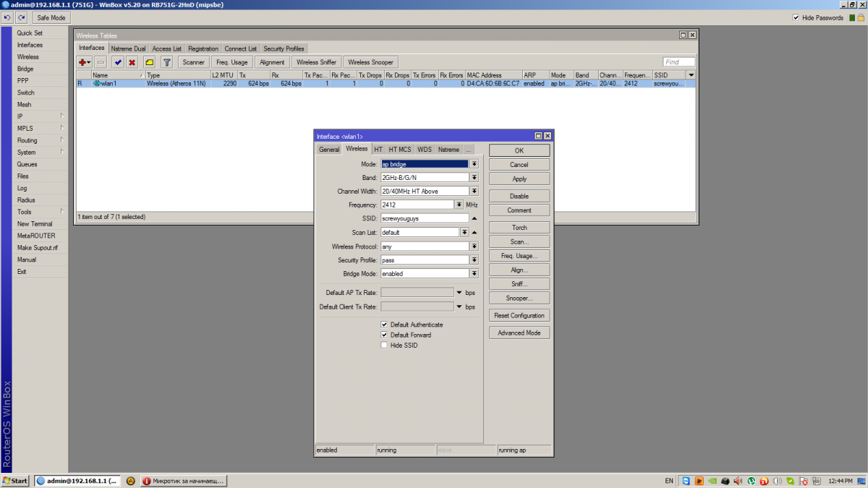Click the red plus Add interface icon
Viewport: 868px width, 488px height.
pos(82,62)
